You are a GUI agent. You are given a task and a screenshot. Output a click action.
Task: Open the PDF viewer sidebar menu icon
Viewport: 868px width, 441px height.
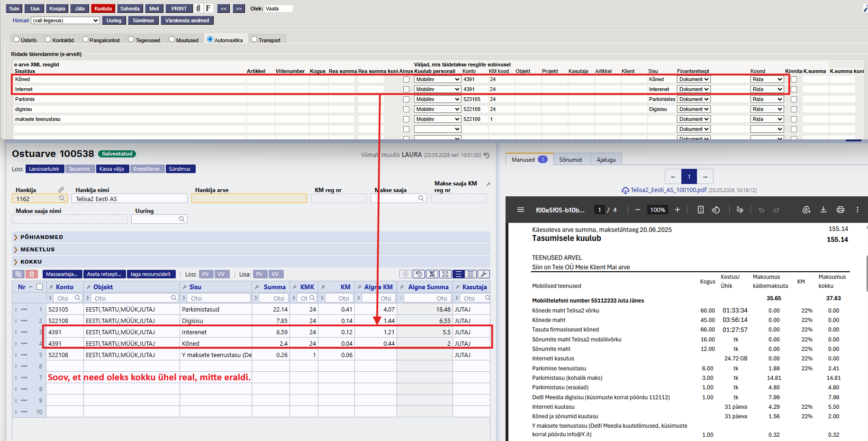pos(521,210)
